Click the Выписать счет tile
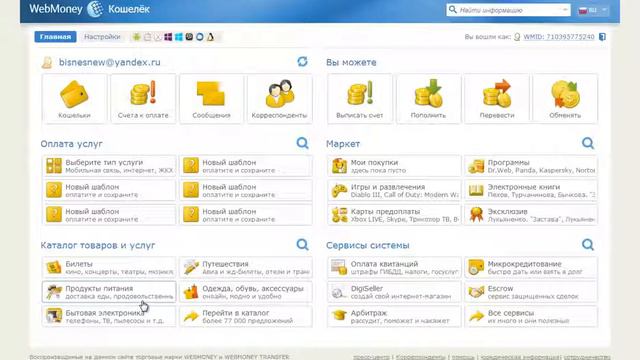Screen dimensions: 640x360 point(360,98)
